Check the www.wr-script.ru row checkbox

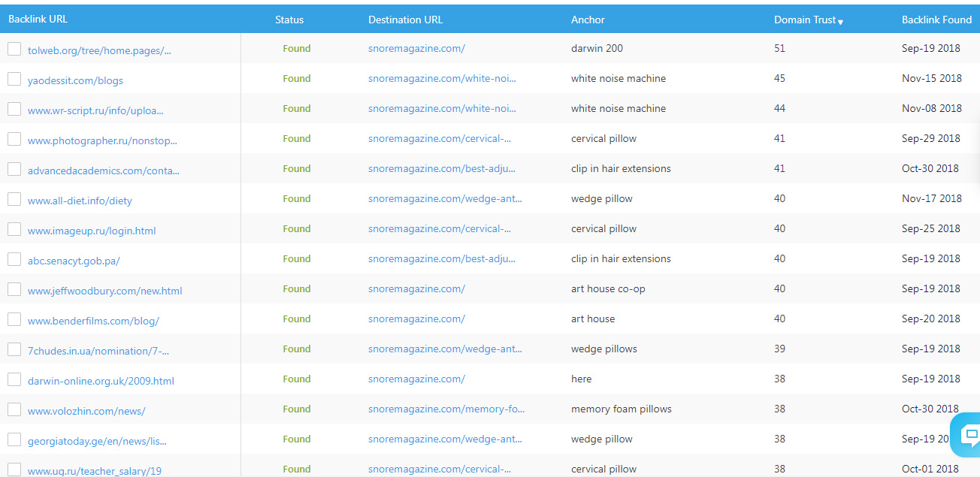pos(14,109)
